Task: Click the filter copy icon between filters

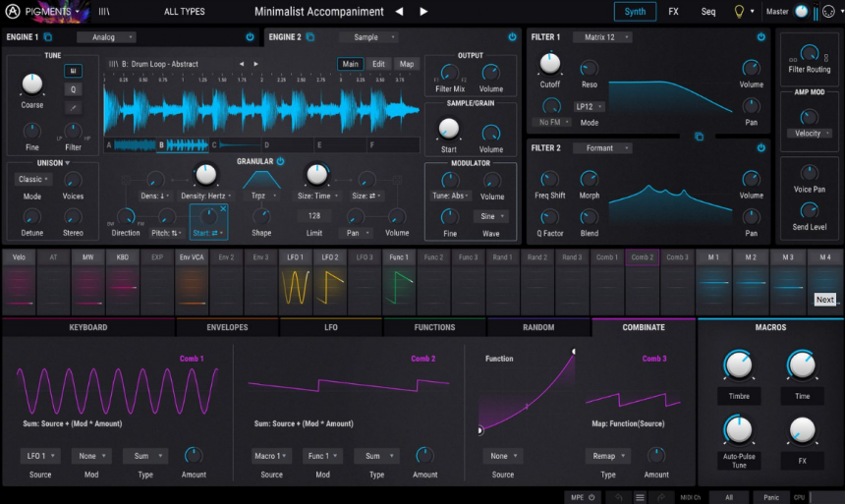Action: [700, 137]
